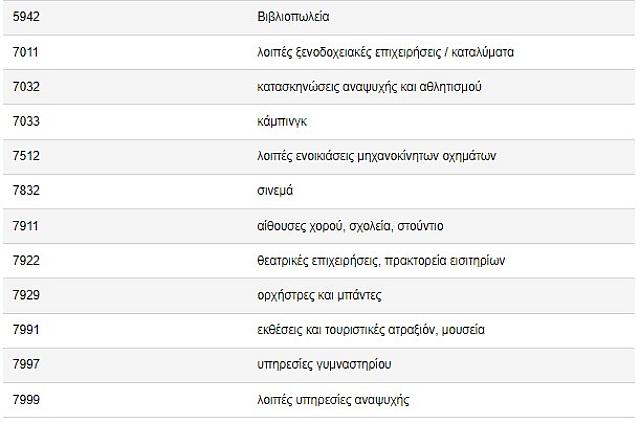Screen dimensions: 640x423
Task: Click the code 7911 cell
Action: (x=26, y=225)
